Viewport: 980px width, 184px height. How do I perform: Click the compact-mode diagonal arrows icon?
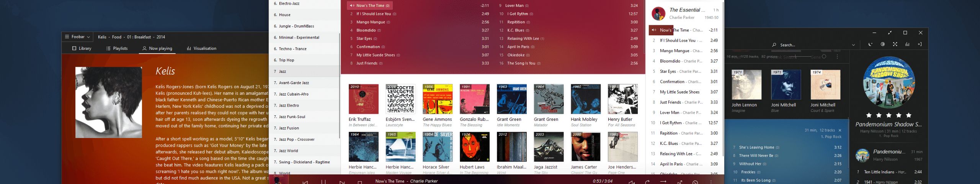click(890, 33)
